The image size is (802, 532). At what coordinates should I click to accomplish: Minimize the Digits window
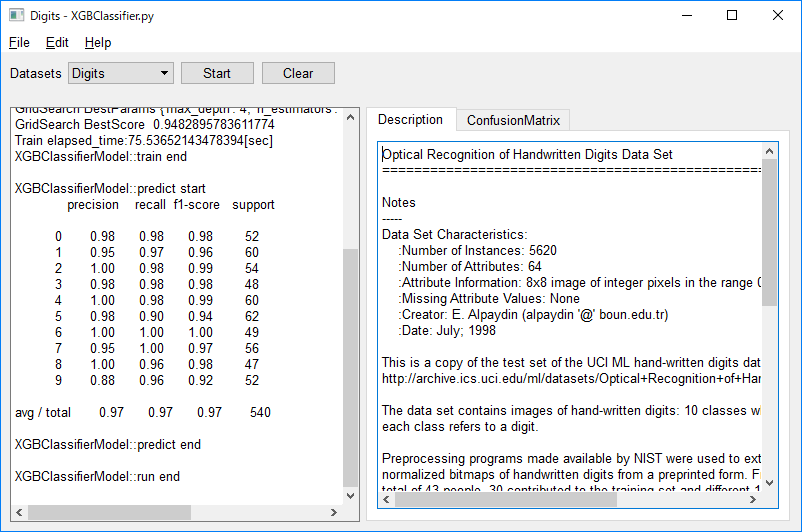click(687, 15)
